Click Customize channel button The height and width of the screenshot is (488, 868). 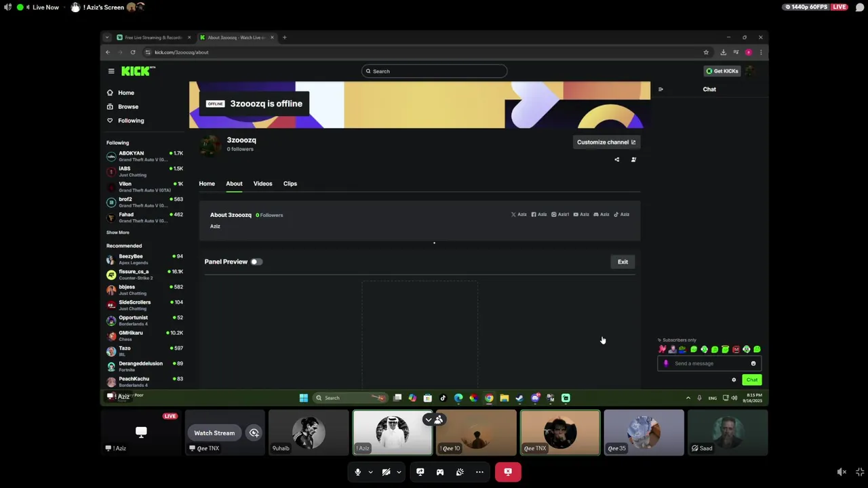(x=606, y=142)
